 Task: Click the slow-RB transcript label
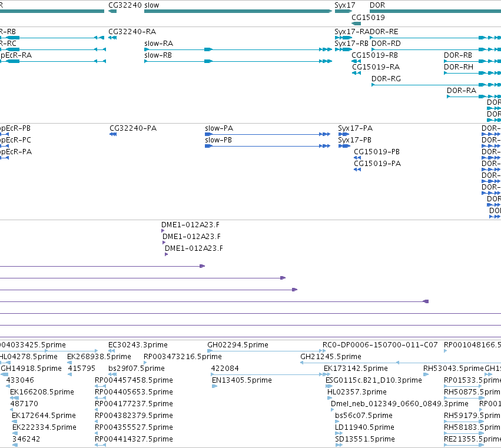(x=158, y=55)
